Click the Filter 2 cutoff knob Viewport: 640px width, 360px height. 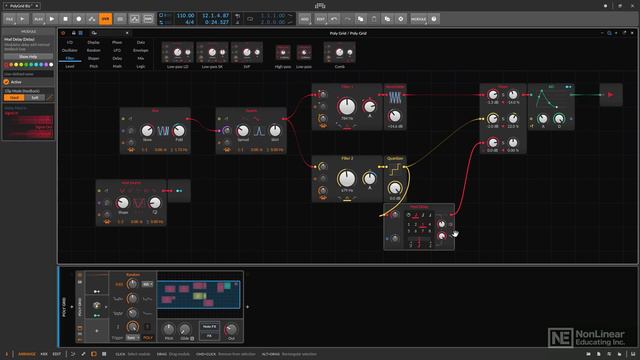(347, 178)
